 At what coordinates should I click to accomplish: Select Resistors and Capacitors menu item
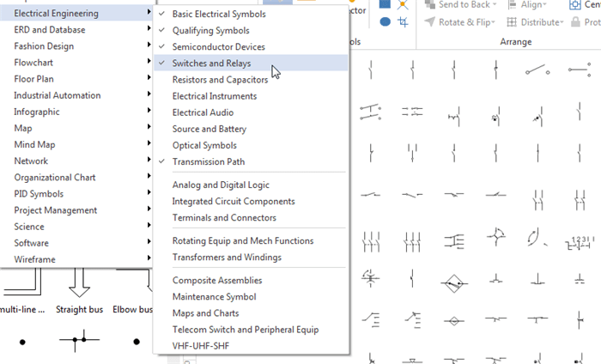tap(226, 80)
